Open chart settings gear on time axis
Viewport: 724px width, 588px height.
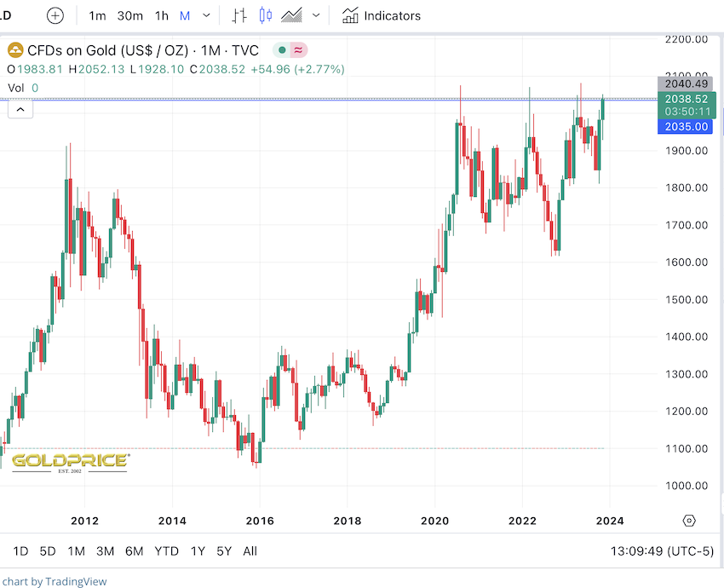(689, 520)
